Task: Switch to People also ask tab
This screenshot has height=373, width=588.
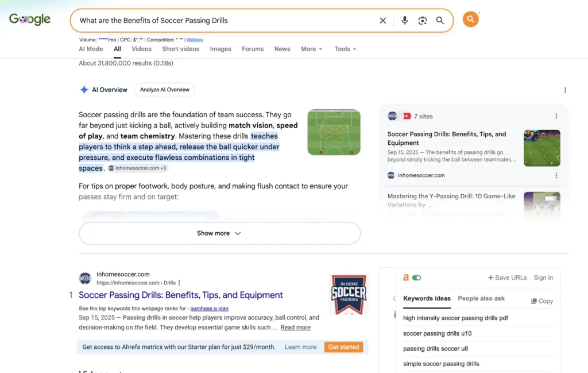Action: 481,299
